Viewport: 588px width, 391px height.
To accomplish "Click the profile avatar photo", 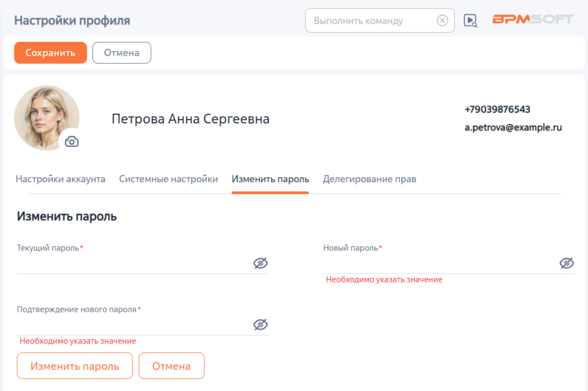I will [47, 118].
